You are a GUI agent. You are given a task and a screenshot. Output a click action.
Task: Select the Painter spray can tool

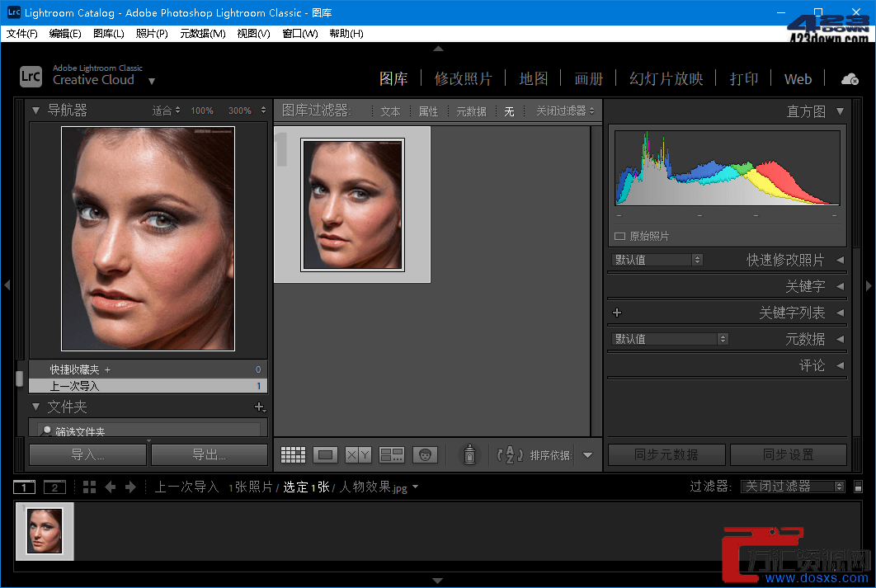[x=469, y=454]
